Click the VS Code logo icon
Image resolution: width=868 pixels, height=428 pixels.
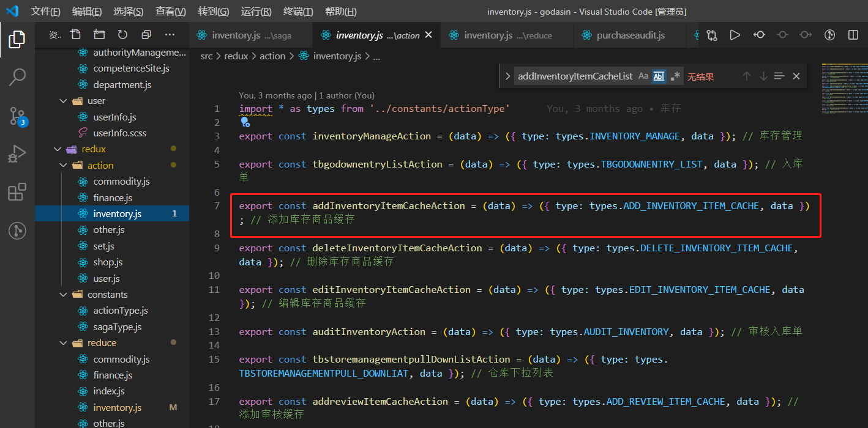(12, 11)
